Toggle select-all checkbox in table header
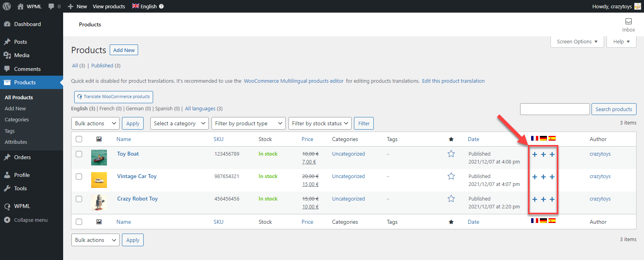 click(x=79, y=139)
